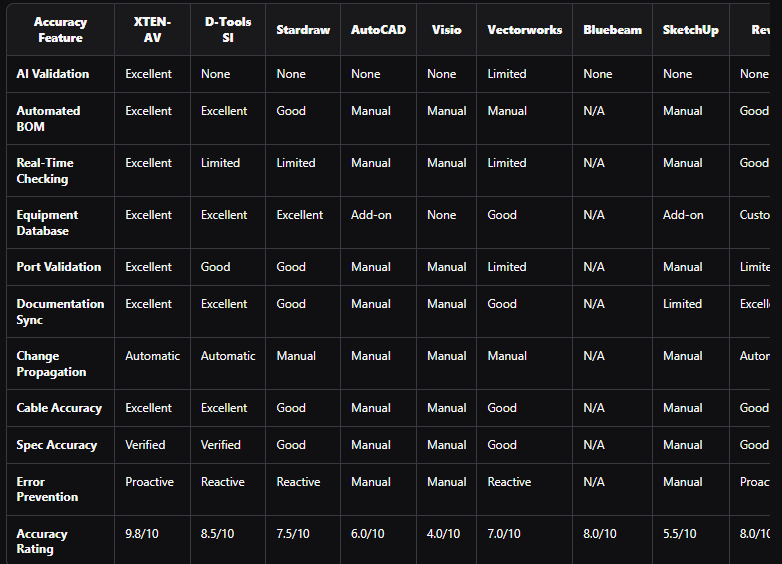Click the Documentation Sync row label

tap(60, 312)
